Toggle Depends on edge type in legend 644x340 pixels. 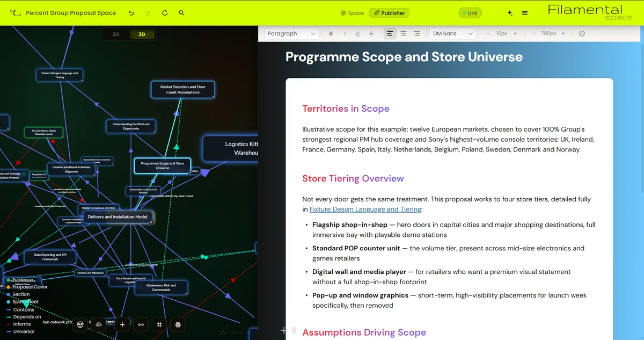coord(24,317)
